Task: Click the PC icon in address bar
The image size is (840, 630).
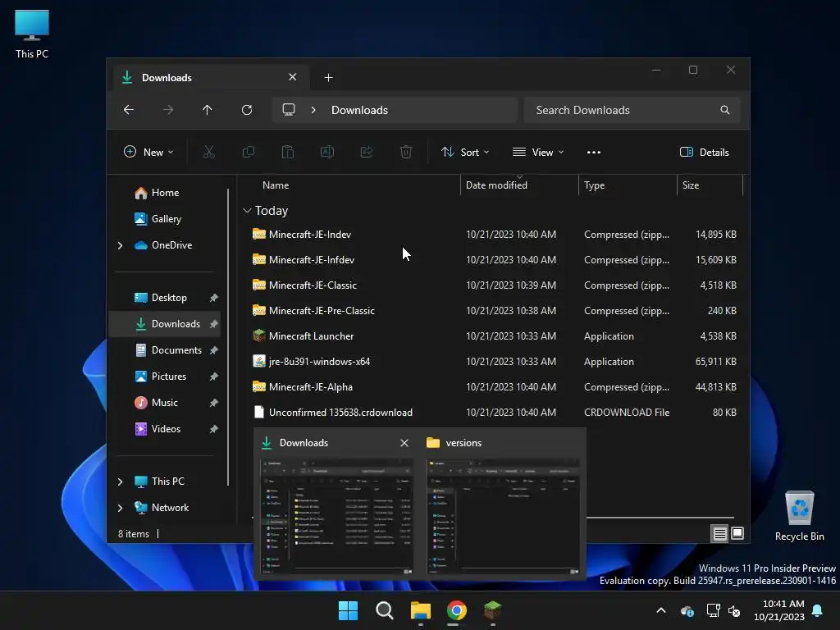Action: point(289,110)
